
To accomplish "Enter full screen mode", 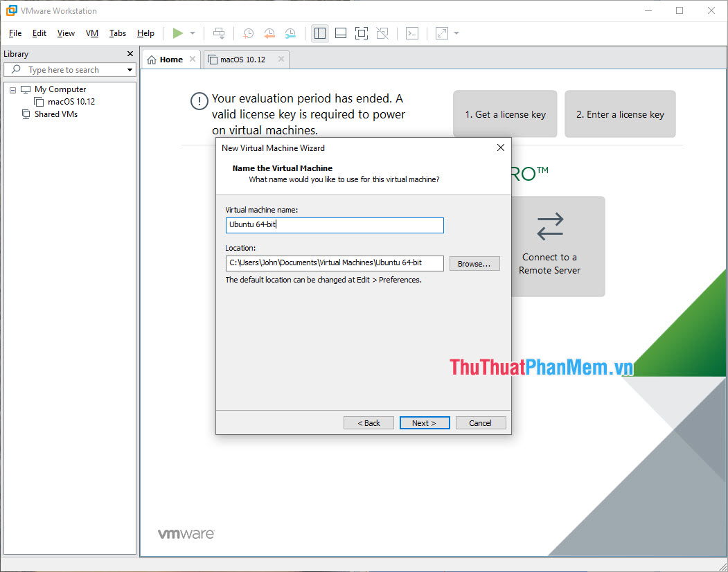I will tap(361, 33).
